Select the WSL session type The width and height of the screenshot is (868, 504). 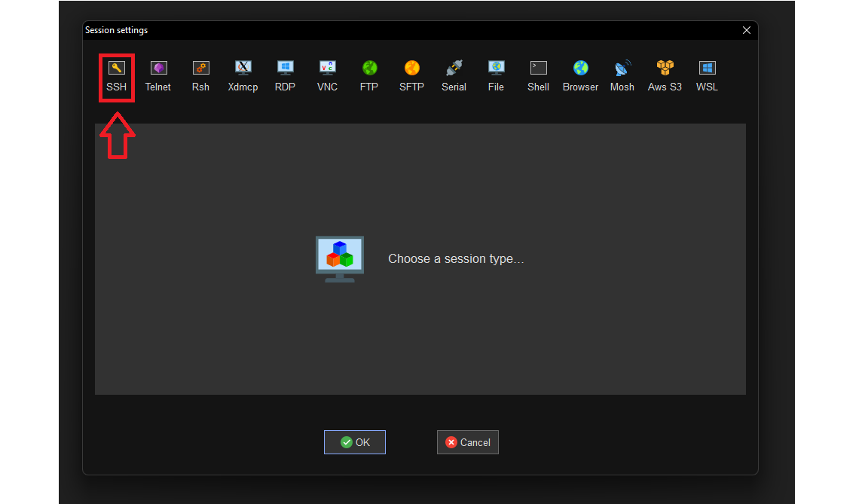coord(707,76)
